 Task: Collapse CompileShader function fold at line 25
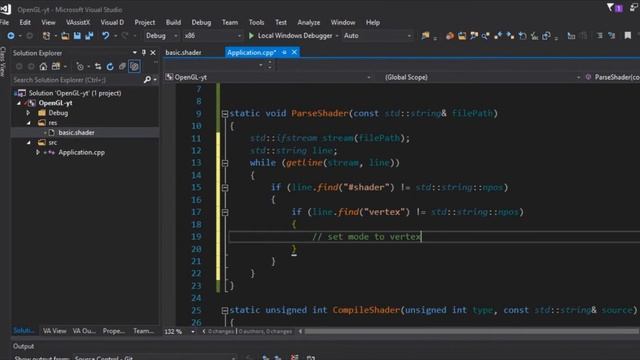pos(224,311)
